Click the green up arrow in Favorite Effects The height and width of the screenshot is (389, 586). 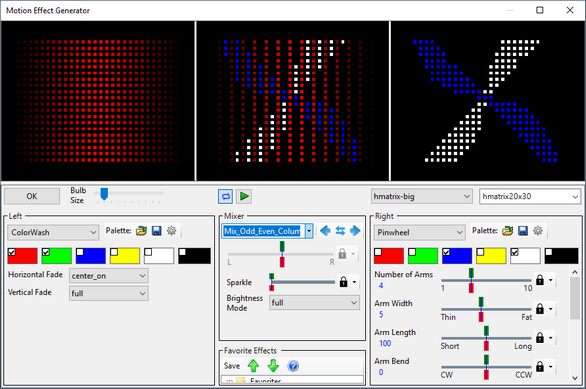point(254,366)
